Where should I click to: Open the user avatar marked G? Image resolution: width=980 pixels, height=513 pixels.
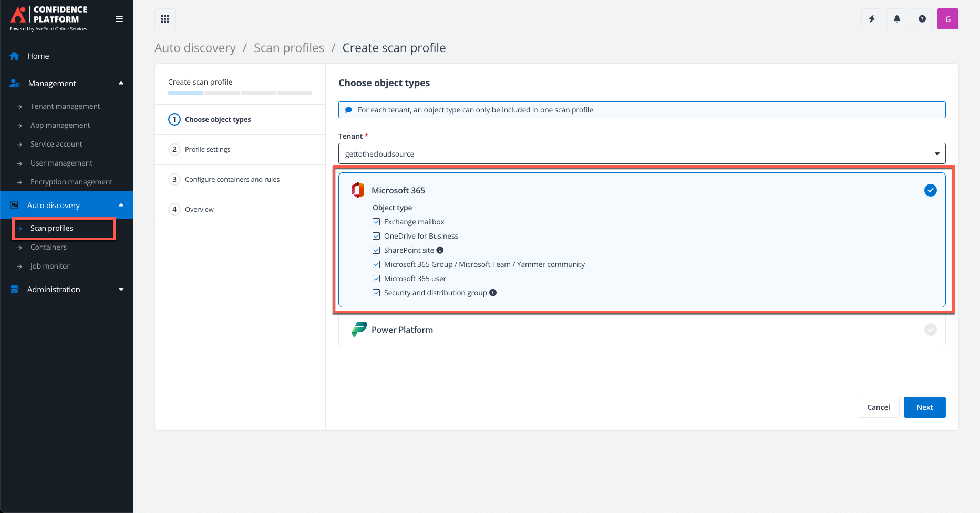947,18
